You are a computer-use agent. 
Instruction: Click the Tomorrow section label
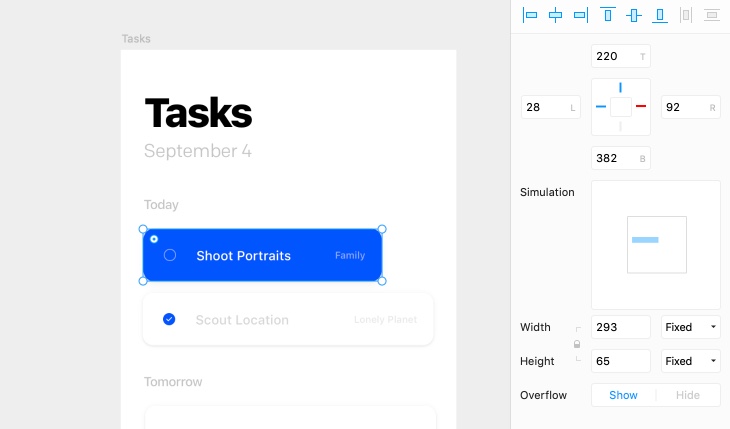[x=173, y=382]
